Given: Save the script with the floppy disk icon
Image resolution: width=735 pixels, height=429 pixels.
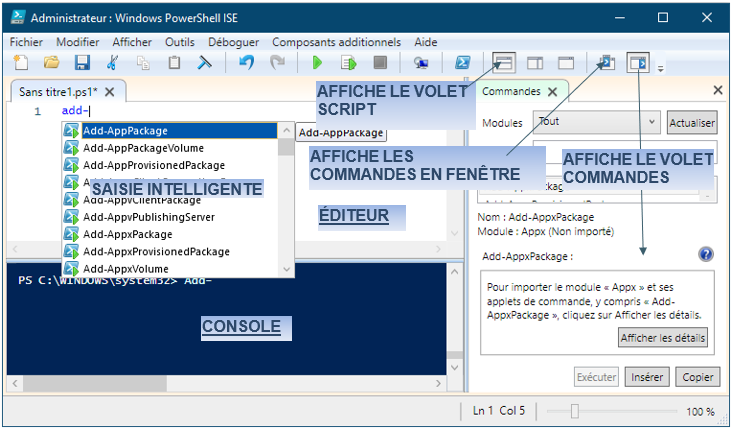Looking at the screenshot, I should point(82,62).
